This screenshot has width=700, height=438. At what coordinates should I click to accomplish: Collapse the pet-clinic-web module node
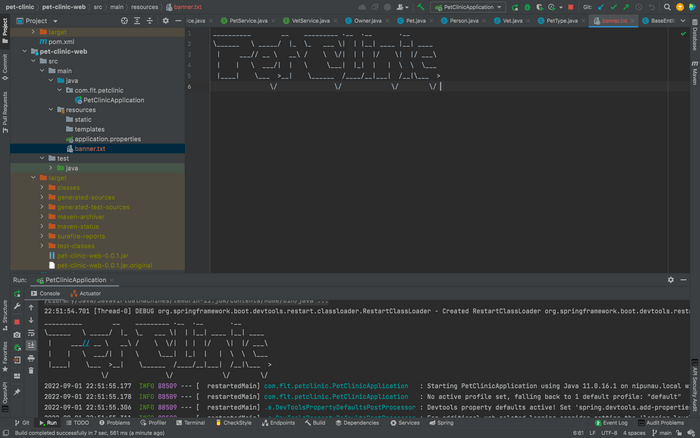pyautogui.click(x=25, y=51)
